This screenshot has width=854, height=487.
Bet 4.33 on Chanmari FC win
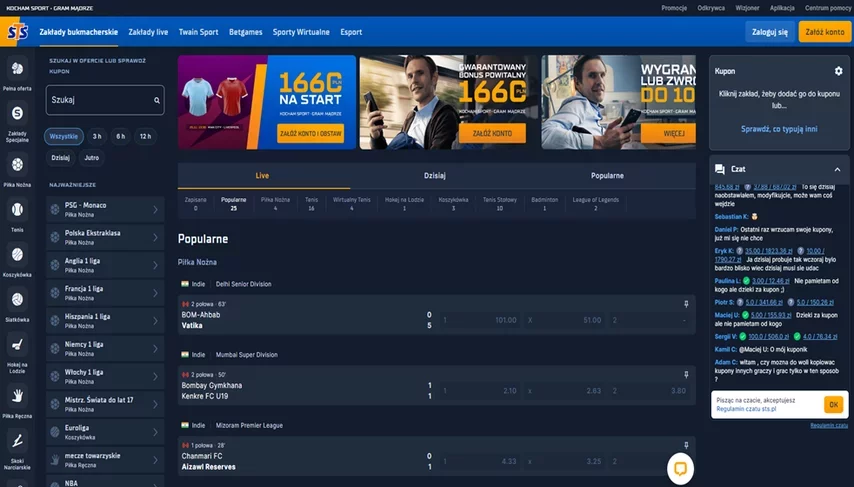pyautogui.click(x=479, y=461)
